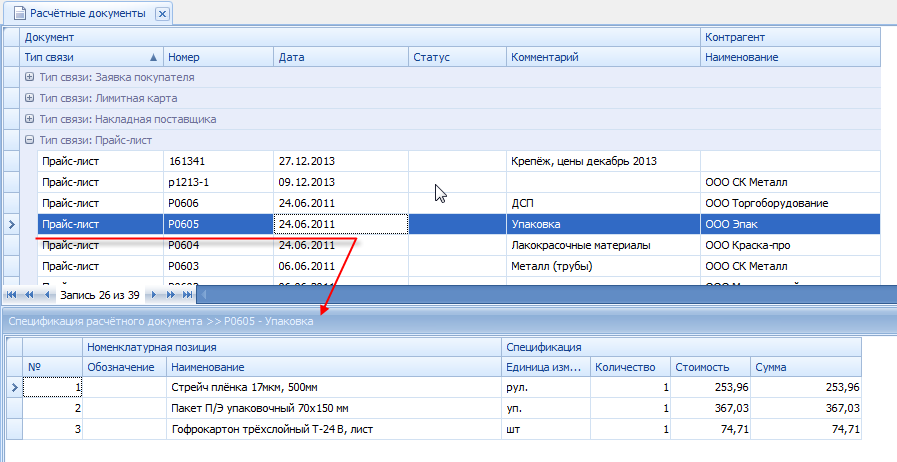Sort specification by Единица изм column

click(546, 367)
